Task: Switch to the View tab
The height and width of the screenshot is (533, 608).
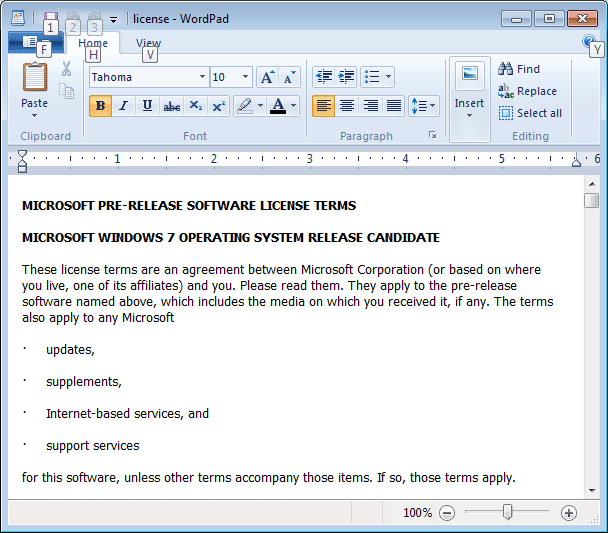Action: (148, 43)
